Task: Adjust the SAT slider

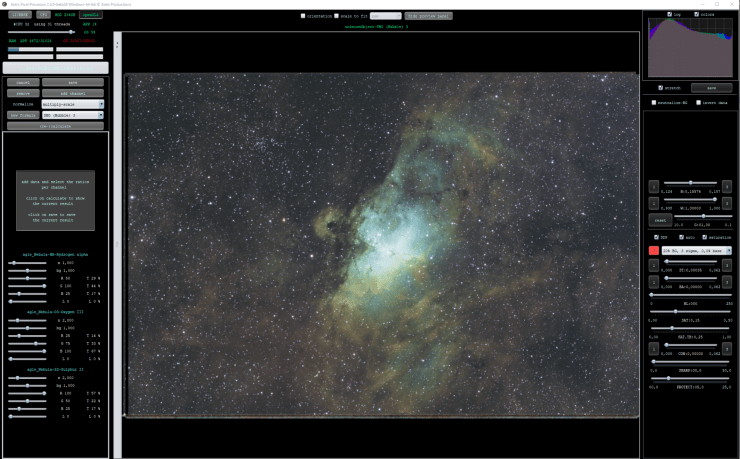Action: coord(691,311)
